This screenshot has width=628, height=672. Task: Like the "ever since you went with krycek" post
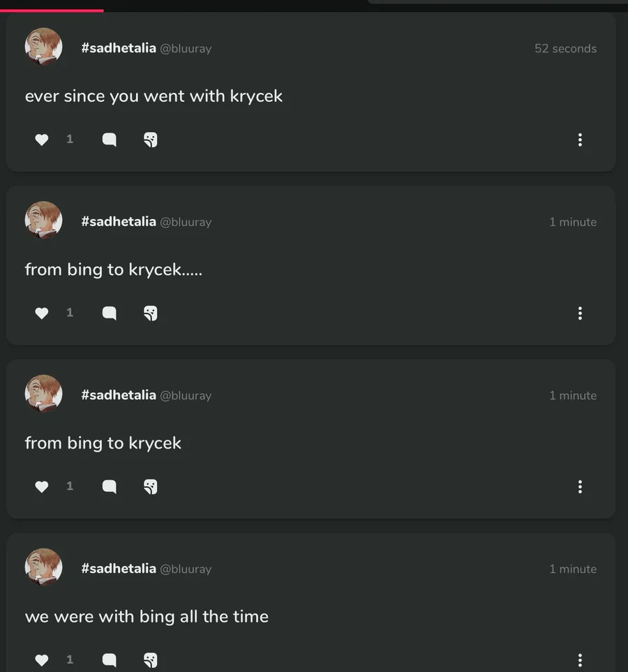pos(42,140)
